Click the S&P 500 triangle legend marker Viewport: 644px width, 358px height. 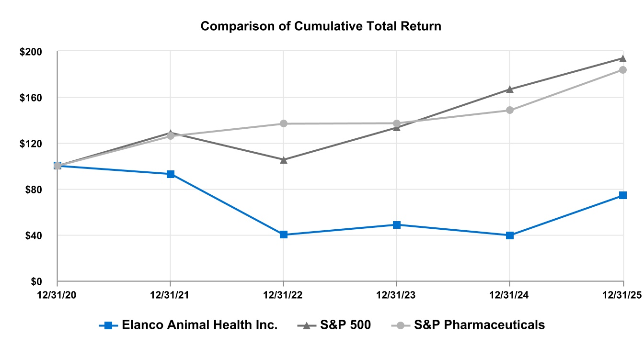308,325
